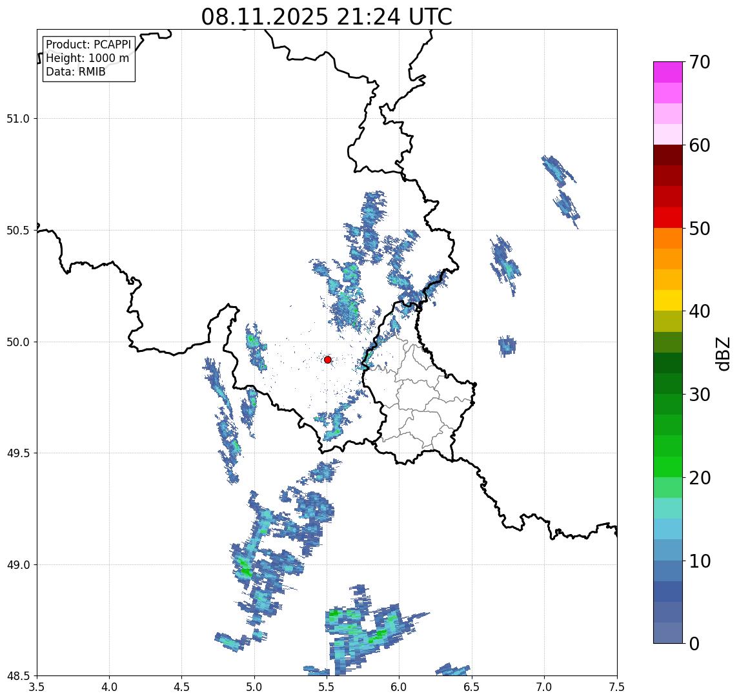Click the light pink colorbar swatch above 60
The width and height of the screenshot is (739, 700).
668,134
